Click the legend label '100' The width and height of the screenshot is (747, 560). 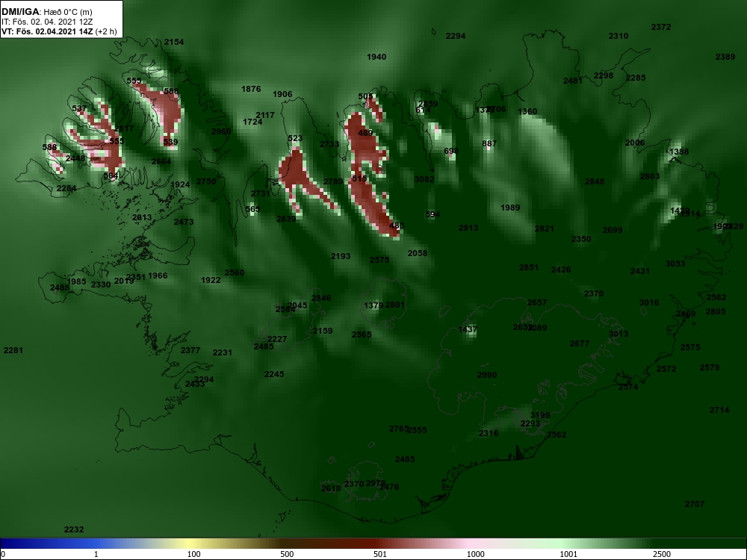click(x=194, y=554)
